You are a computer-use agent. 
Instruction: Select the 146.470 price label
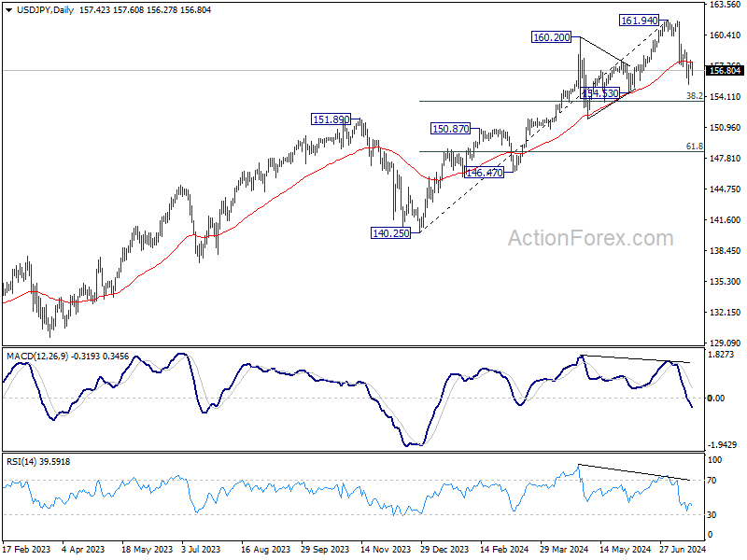[484, 173]
